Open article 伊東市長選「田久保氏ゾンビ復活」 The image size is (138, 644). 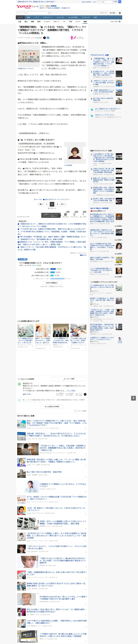[x=56, y=460]
